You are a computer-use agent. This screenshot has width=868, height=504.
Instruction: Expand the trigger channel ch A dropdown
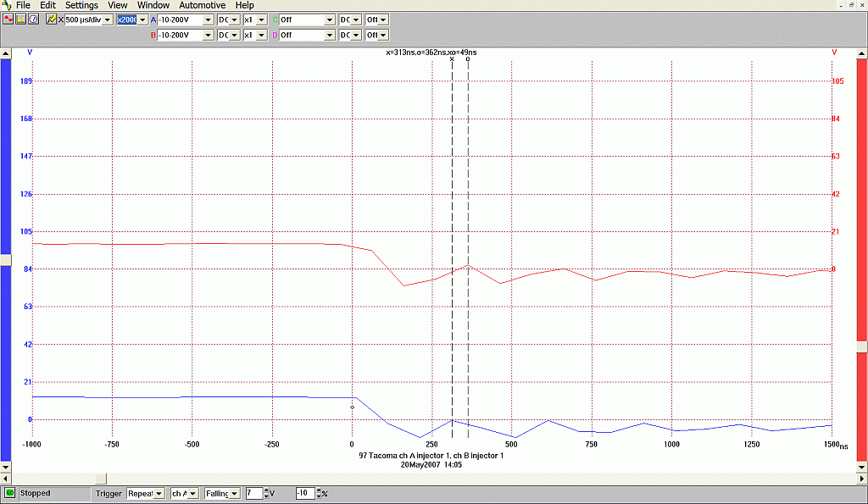click(x=193, y=494)
